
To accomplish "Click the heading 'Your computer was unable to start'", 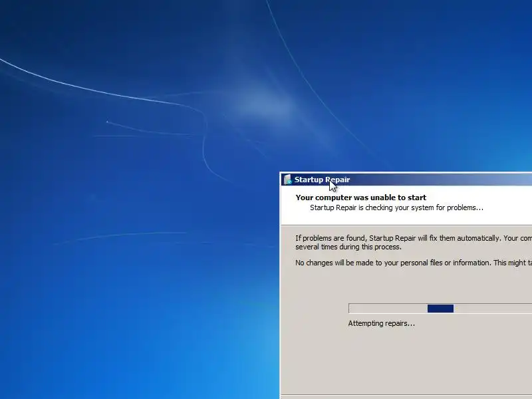I will point(361,198).
